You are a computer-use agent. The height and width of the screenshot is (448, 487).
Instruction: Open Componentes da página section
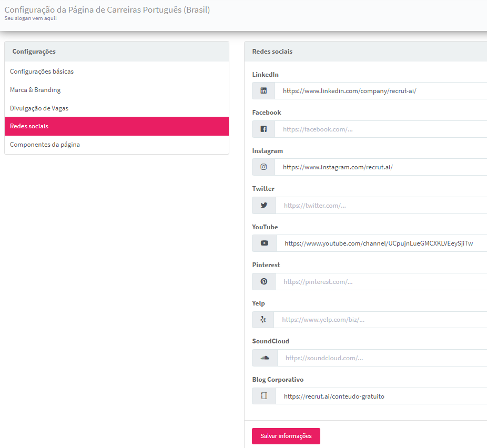coord(117,145)
